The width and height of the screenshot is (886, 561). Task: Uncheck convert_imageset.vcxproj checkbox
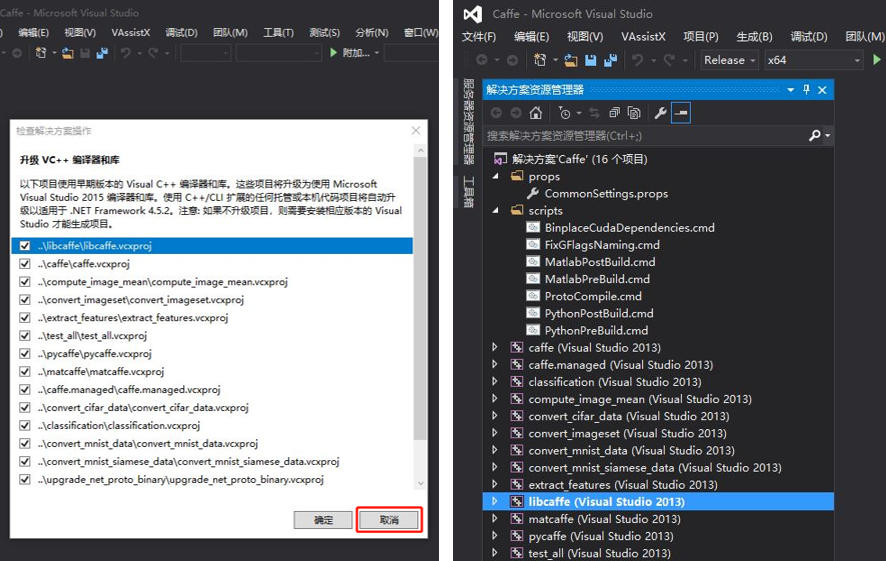coord(24,299)
